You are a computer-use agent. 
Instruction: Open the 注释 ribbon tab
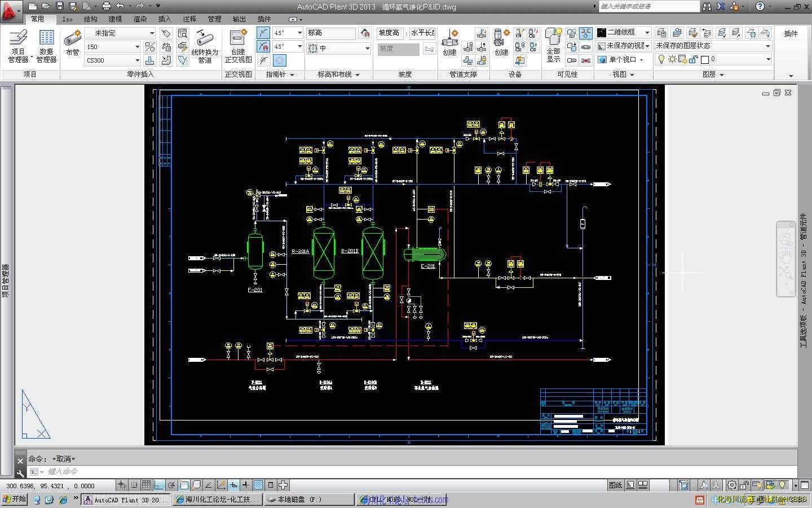(189, 19)
